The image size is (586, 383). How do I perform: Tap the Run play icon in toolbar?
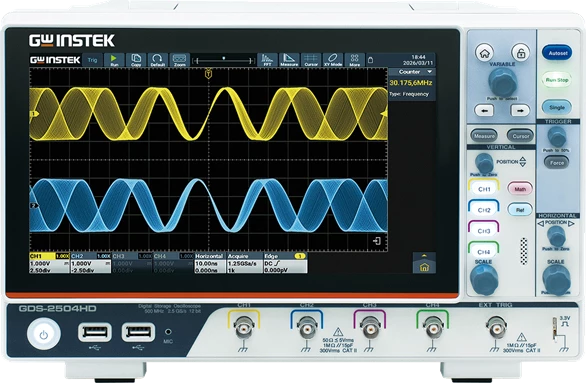[114, 60]
